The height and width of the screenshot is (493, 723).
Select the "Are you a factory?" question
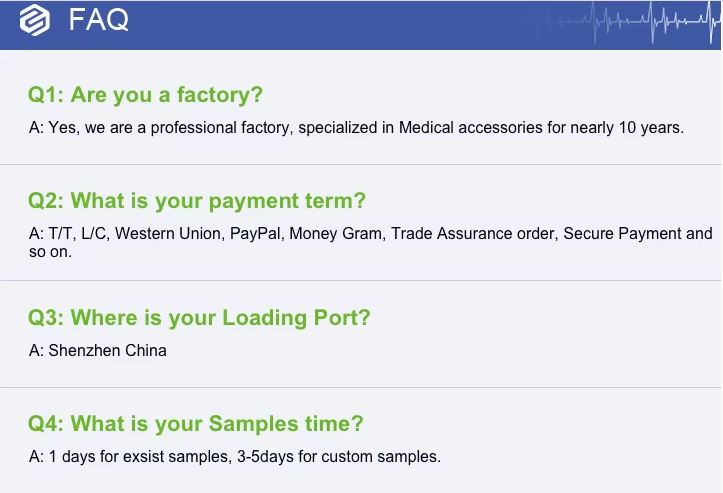[x=146, y=95]
